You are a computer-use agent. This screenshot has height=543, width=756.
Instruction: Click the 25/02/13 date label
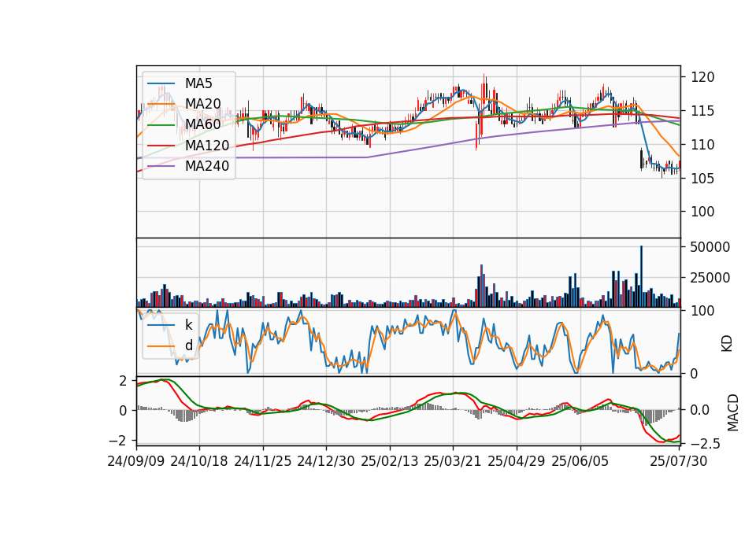point(390,461)
